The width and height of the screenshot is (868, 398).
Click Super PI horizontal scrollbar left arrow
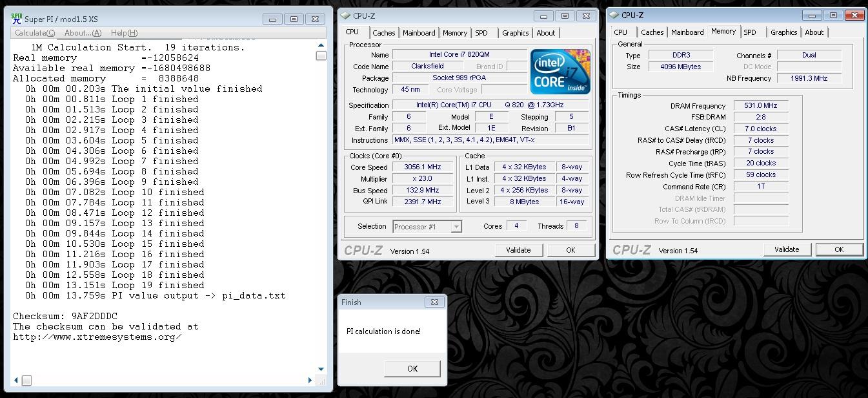coord(16,381)
